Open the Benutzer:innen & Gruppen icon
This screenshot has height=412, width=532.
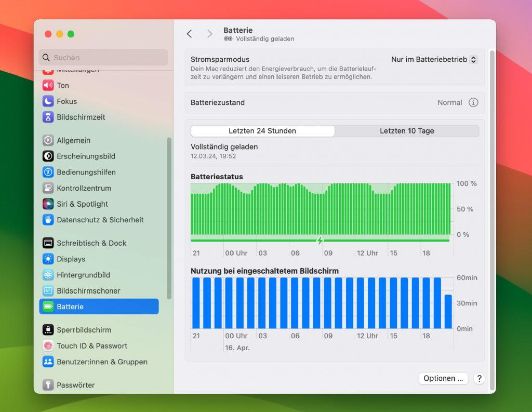[48, 362]
